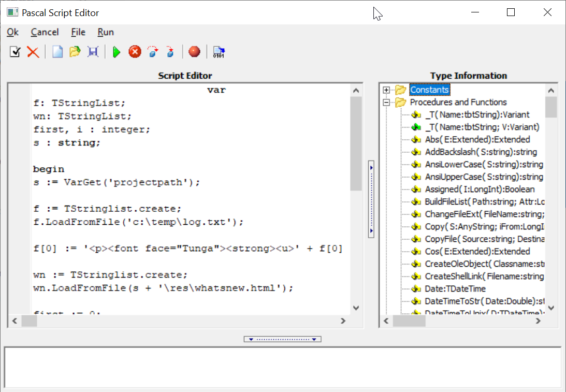Save the script with the floppy disk icon

(x=93, y=51)
